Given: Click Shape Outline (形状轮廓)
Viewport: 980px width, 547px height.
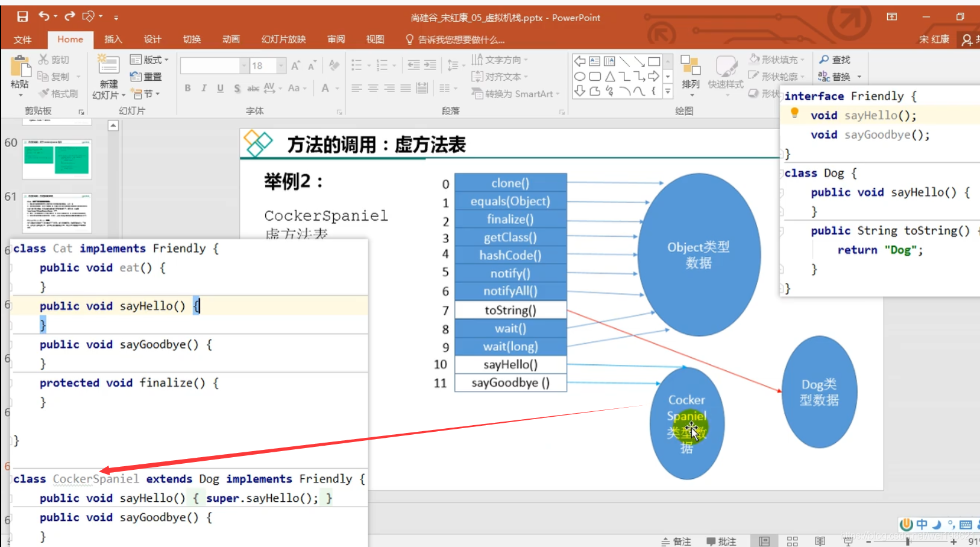Looking at the screenshot, I should tap(776, 76).
